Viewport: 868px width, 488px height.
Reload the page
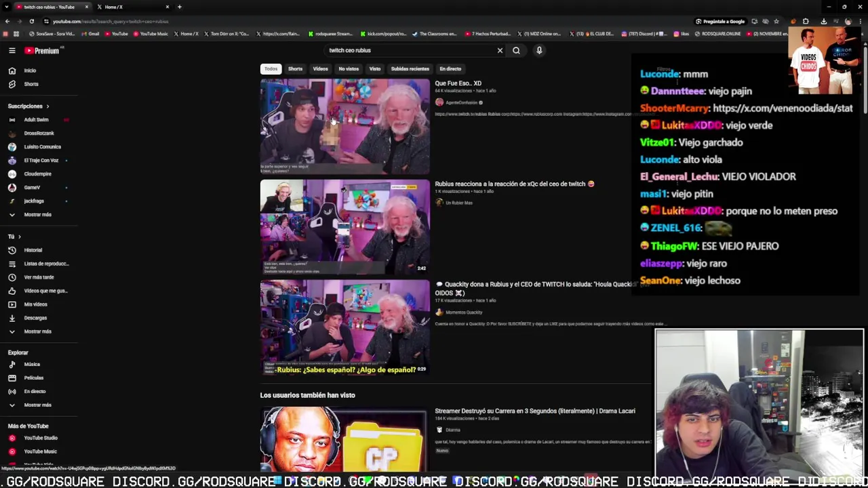coord(31,22)
